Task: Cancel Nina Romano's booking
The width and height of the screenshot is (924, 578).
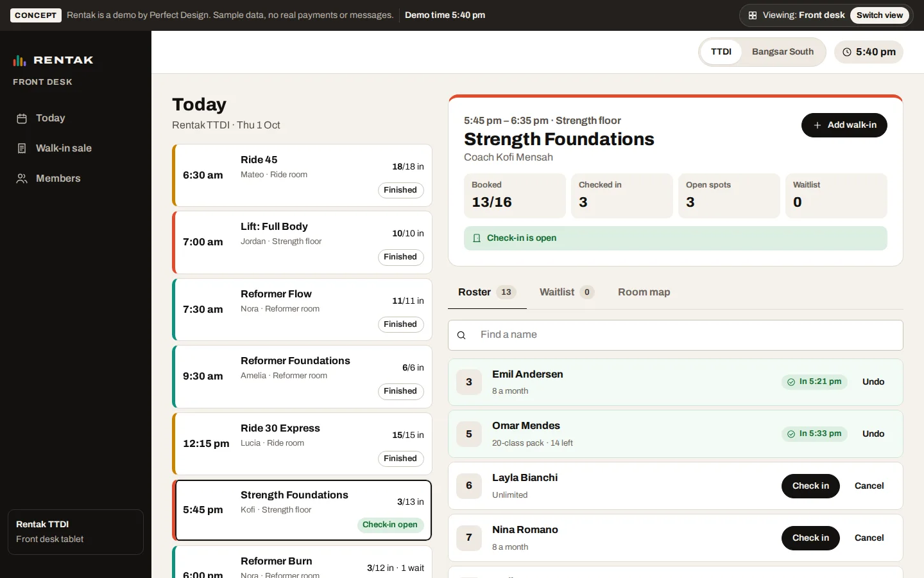Action: tap(869, 538)
